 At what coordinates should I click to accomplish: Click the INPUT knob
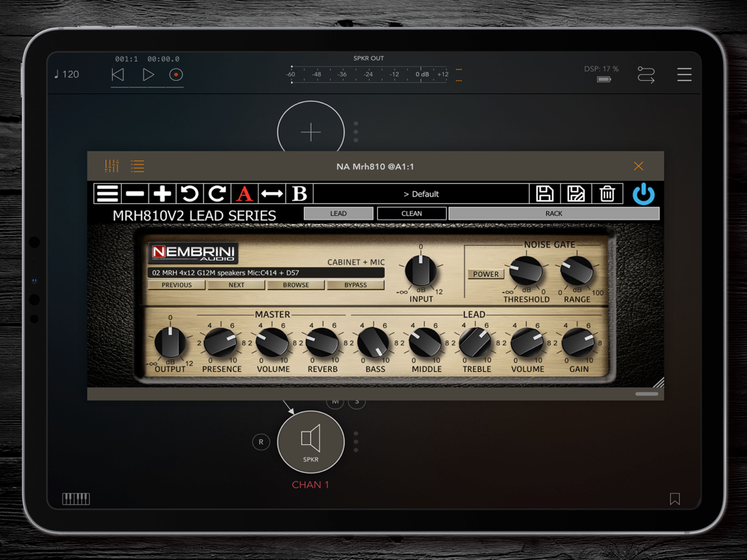[421, 270]
